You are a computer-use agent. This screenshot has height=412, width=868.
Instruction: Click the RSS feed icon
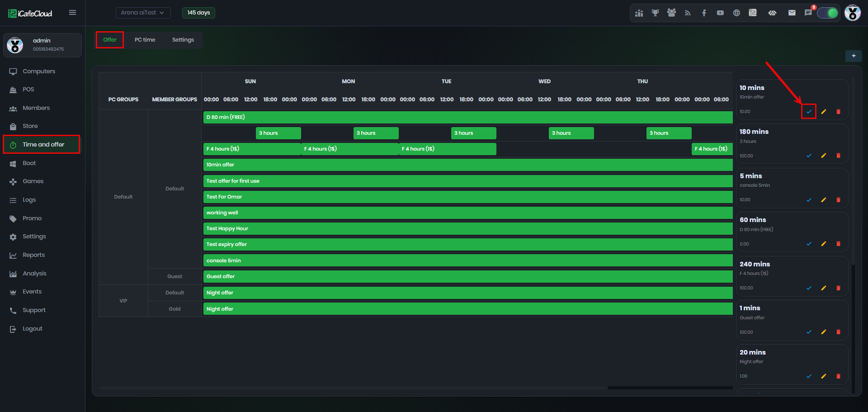[688, 13]
